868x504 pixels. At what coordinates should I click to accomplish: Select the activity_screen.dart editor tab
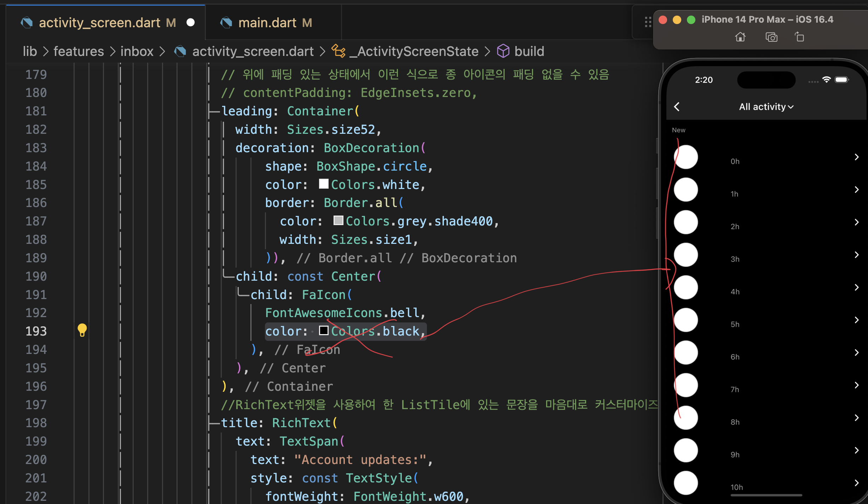point(99,23)
